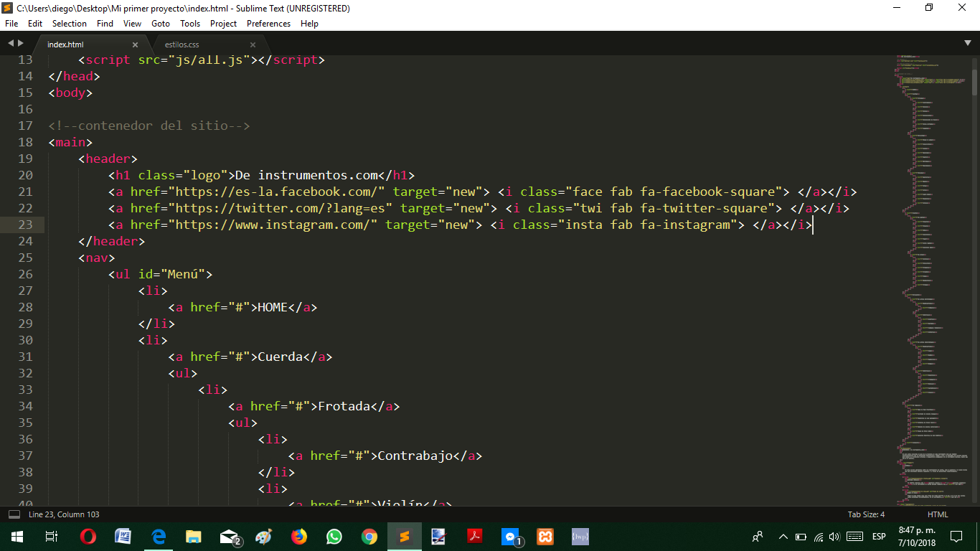Launch Firefox from the taskbar

(299, 536)
